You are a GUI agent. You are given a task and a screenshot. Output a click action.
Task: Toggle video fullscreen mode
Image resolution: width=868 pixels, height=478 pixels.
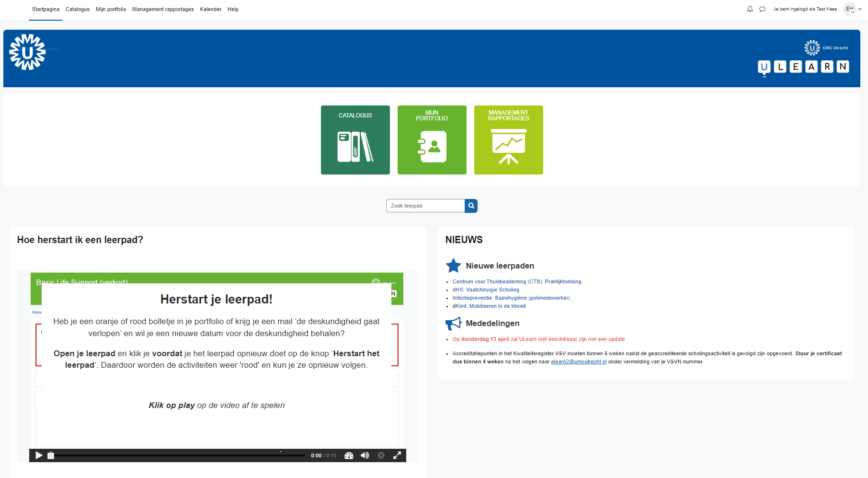point(397,455)
